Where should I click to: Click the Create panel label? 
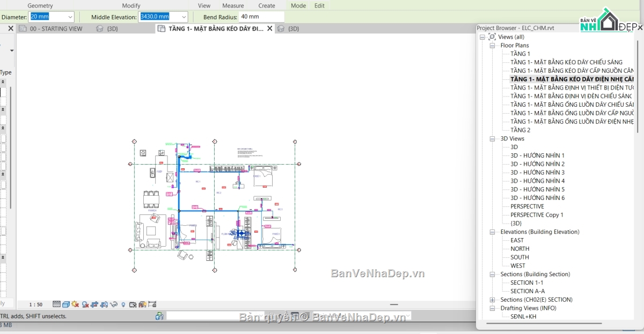coord(267,5)
